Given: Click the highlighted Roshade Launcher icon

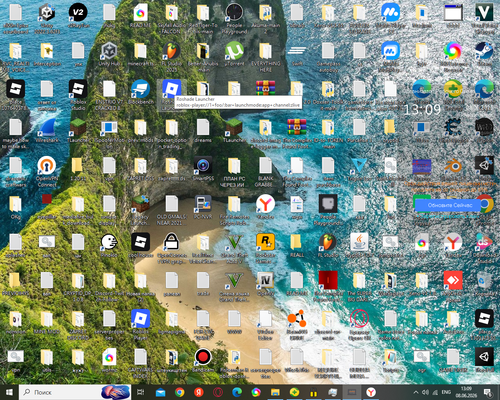Looking at the screenshot, I should [x=172, y=89].
